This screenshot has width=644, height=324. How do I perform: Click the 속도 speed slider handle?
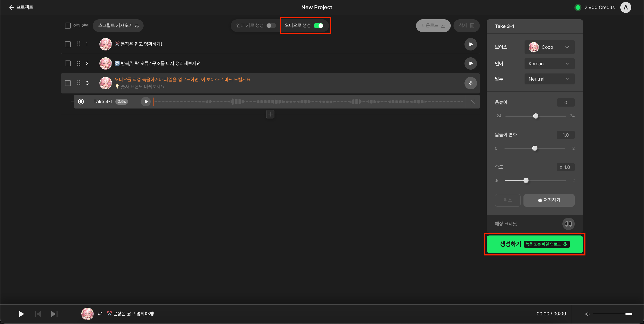(x=526, y=180)
